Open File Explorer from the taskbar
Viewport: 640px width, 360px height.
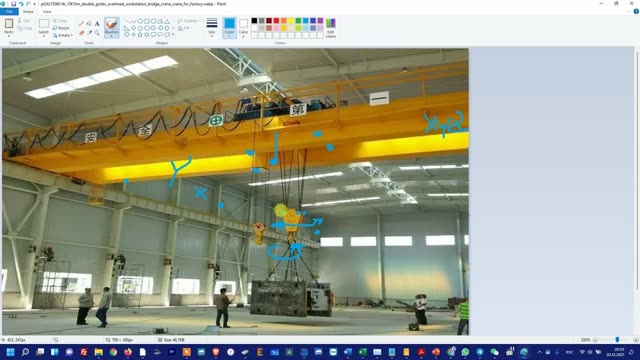point(98,352)
